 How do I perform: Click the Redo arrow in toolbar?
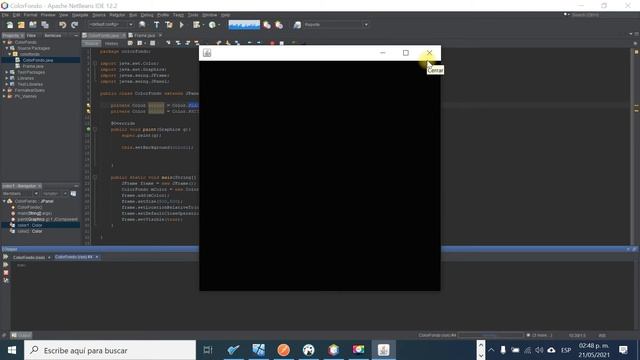click(x=74, y=25)
